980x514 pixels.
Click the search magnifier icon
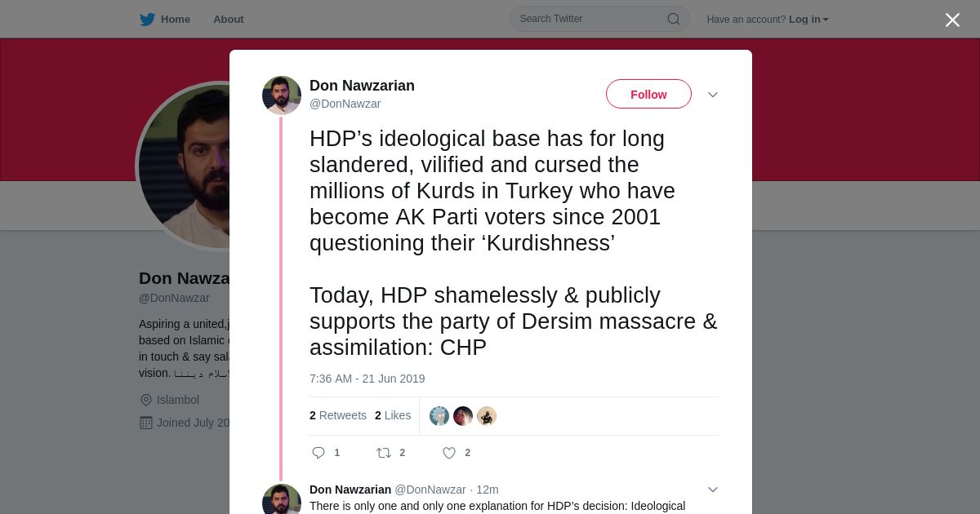tap(674, 19)
